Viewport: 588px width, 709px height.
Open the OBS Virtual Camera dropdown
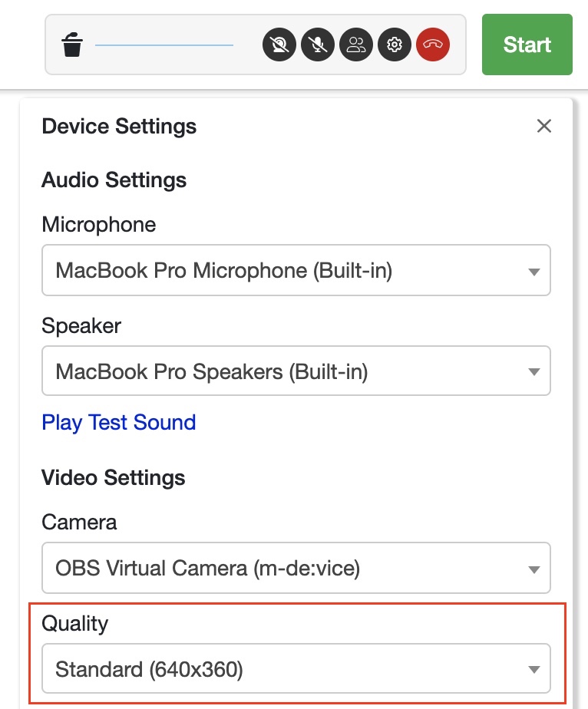click(296, 568)
